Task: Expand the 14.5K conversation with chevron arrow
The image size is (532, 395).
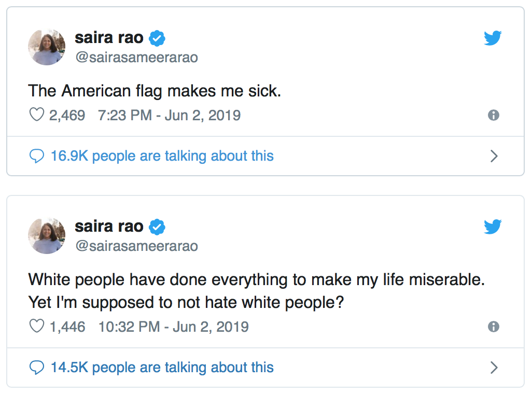Action: [494, 368]
